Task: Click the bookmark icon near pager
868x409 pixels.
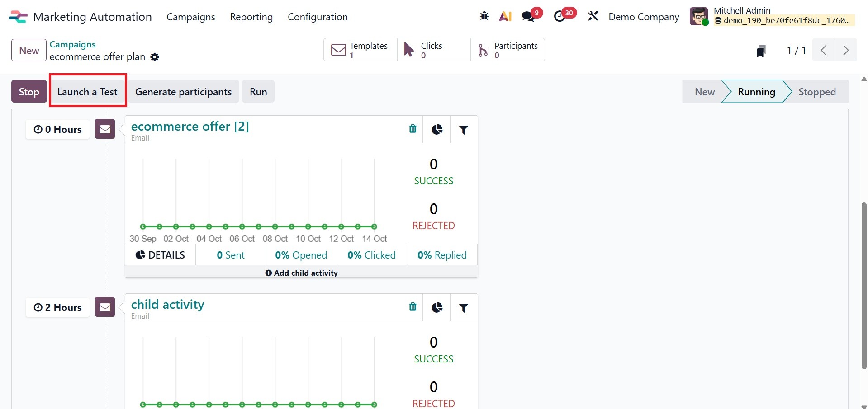Action: tap(761, 51)
